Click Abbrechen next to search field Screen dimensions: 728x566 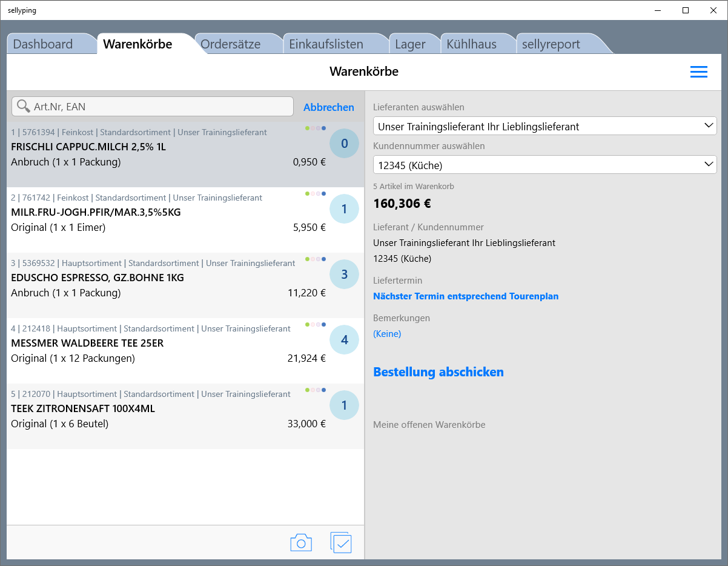click(328, 107)
